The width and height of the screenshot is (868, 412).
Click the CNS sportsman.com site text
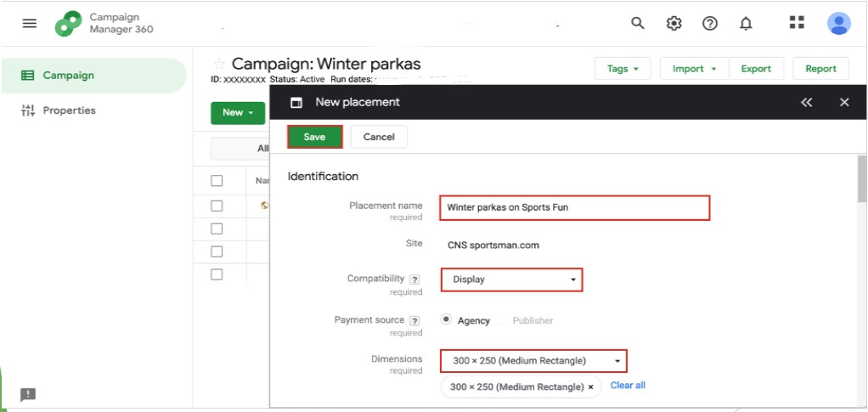(x=493, y=245)
